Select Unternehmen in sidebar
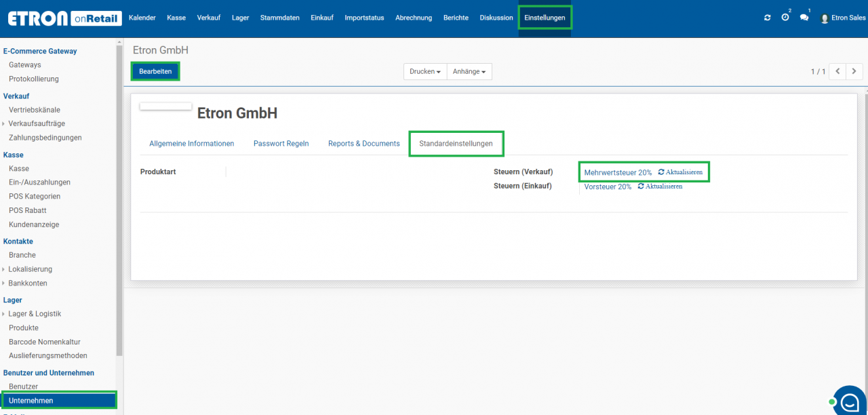Image resolution: width=868 pixels, height=415 pixels. [58, 401]
